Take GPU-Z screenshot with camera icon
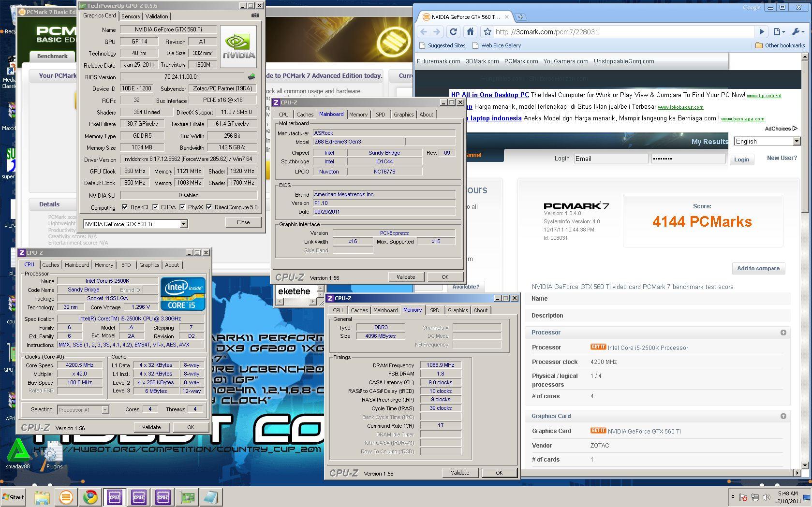 255,15
